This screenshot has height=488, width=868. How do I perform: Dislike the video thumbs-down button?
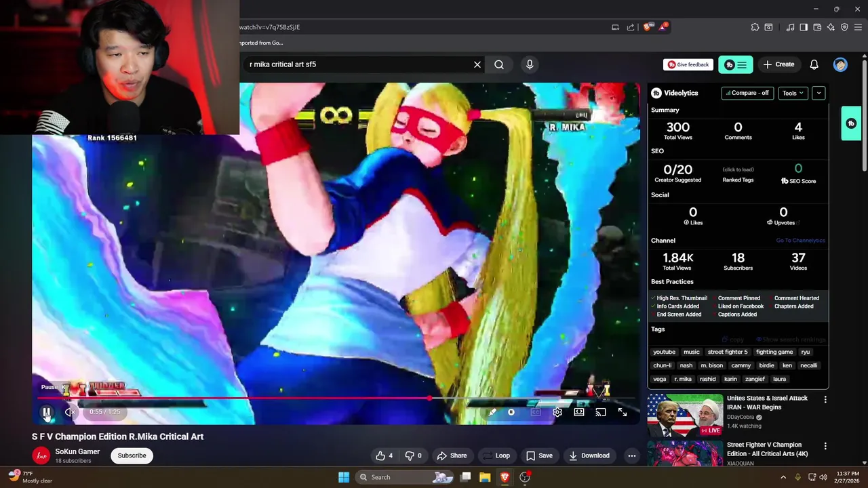pos(414,455)
